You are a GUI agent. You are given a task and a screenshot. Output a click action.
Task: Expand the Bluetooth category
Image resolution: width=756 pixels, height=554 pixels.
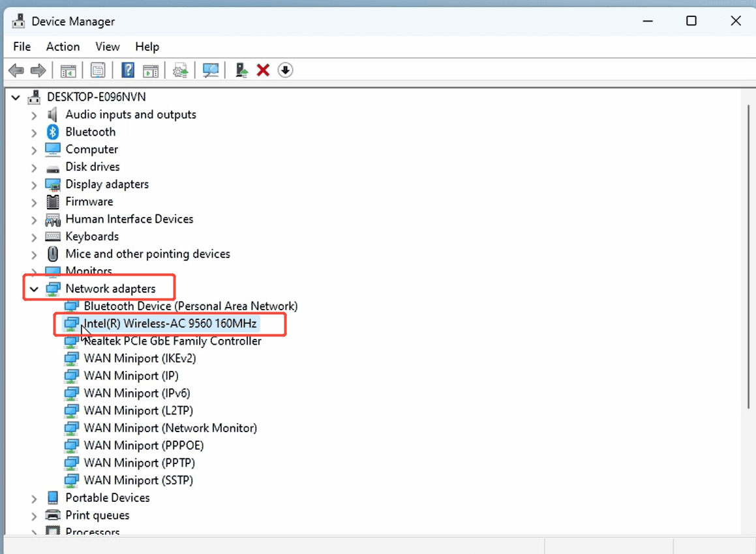33,132
